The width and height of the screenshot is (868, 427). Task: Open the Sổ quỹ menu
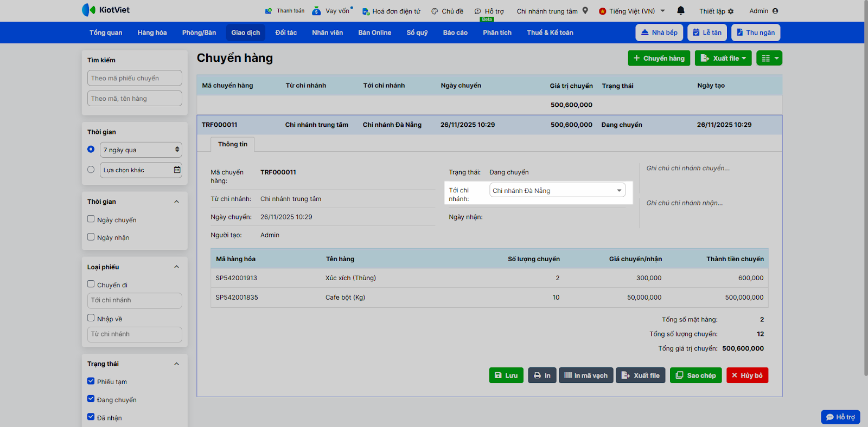click(x=417, y=33)
